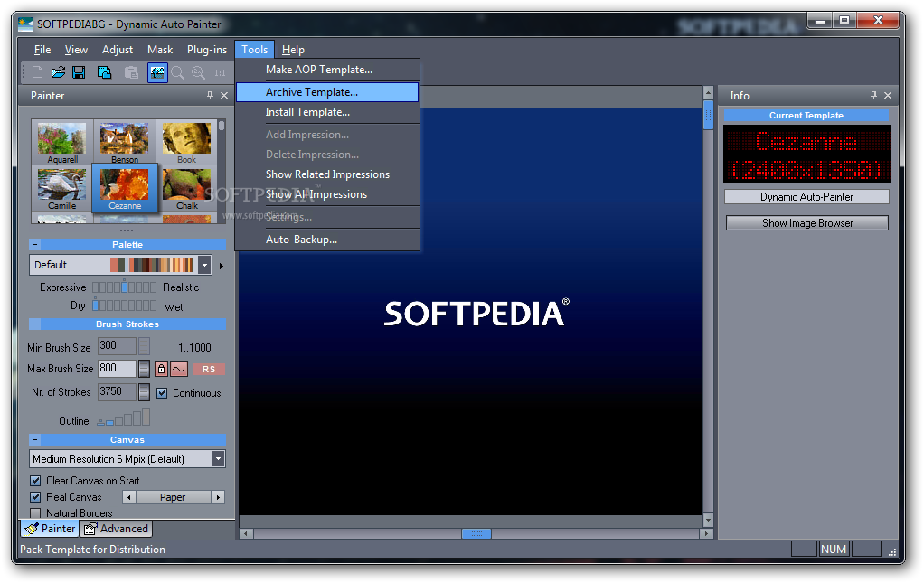Click the 1:1 zoom toolbar icon
This screenshot has height=583, width=924.
coord(220,73)
